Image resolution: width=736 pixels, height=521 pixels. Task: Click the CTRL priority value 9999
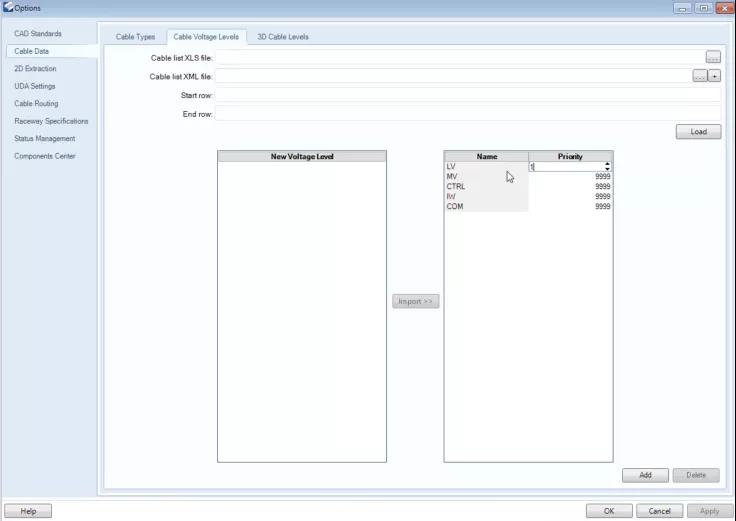point(602,186)
